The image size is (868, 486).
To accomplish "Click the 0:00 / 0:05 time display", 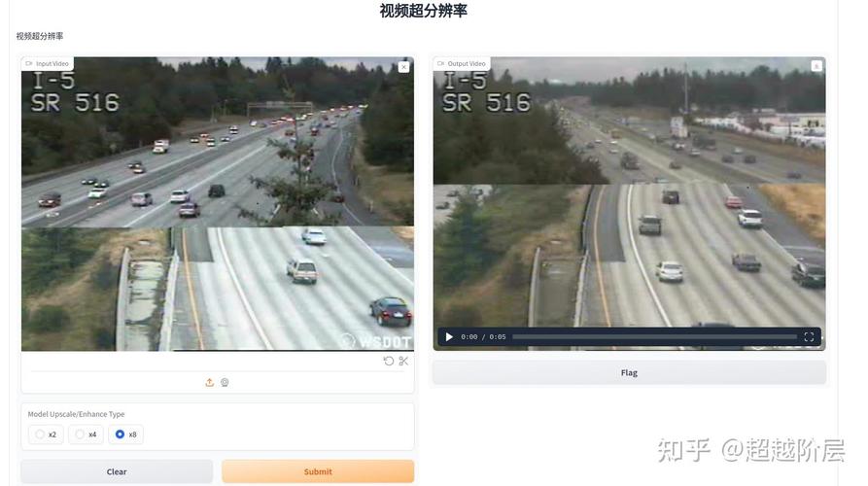I will (483, 336).
